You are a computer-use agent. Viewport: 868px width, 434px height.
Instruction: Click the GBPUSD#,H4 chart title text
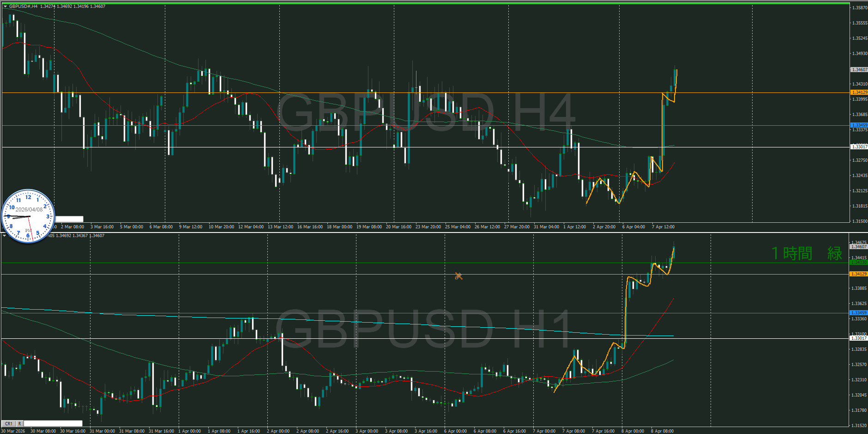click(23, 6)
